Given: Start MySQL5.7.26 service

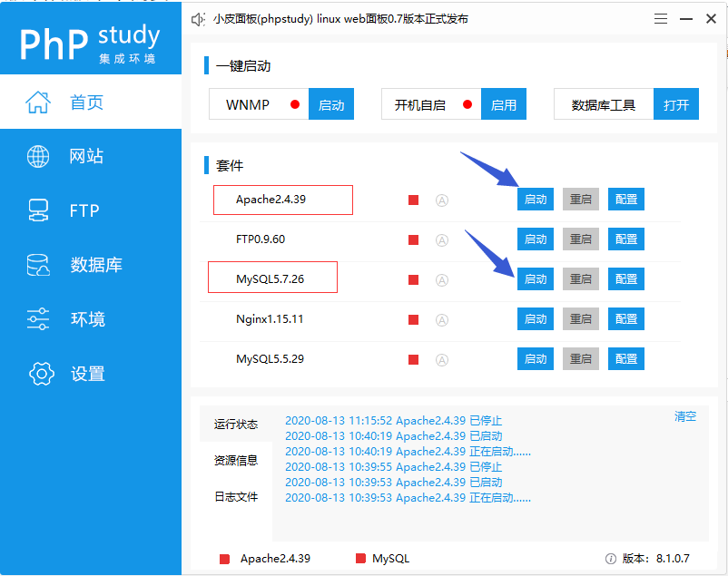Looking at the screenshot, I should coord(536,279).
